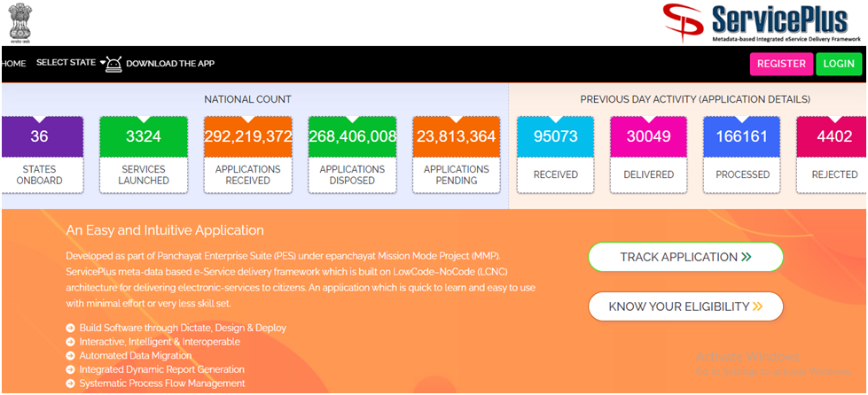
Task: Click 'Interactive, Intelligent & Interoperable' text
Action: 160,342
